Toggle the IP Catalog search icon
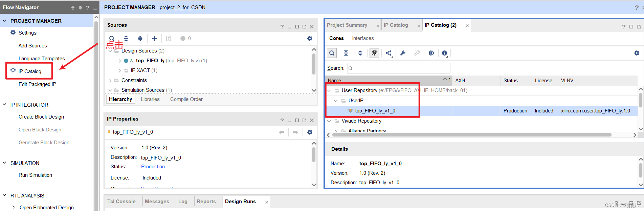 point(332,53)
